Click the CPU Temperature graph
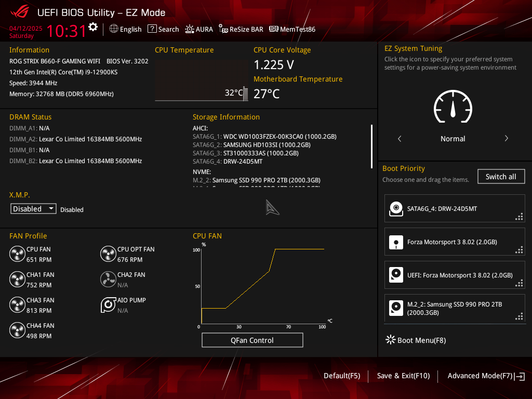Screen dimensions: 532x399 click(x=202, y=81)
